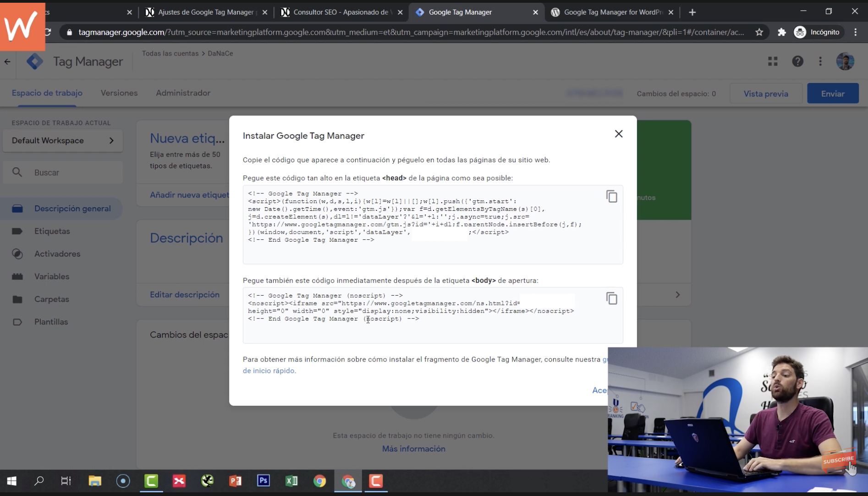The image size is (868, 496).
Task: Open the Activadores section
Action: coord(57,254)
